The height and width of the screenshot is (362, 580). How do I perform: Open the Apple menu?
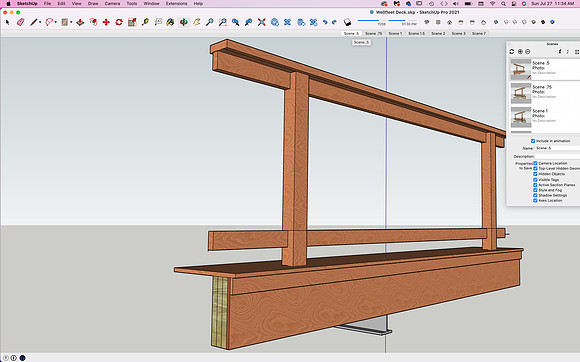9,3
